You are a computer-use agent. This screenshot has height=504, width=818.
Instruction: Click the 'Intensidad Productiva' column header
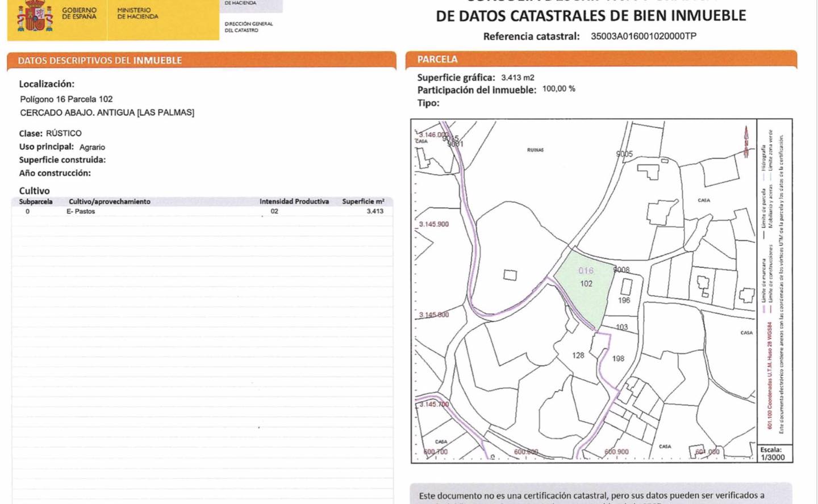[294, 201]
